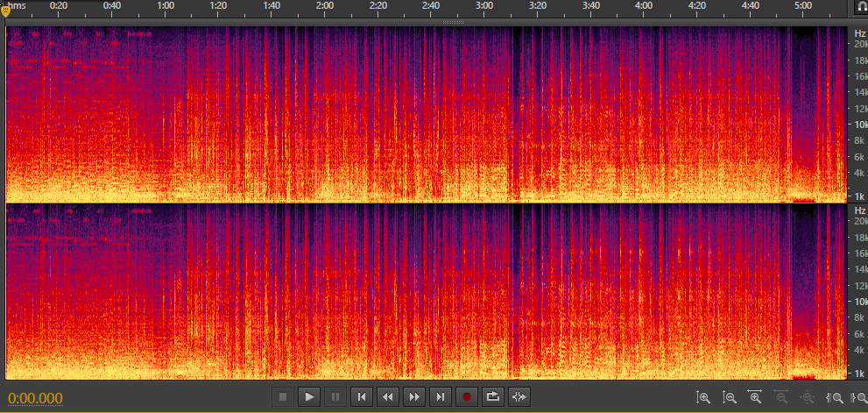Click the top channel Hz scale label
This screenshot has height=413, width=868.
[x=859, y=32]
